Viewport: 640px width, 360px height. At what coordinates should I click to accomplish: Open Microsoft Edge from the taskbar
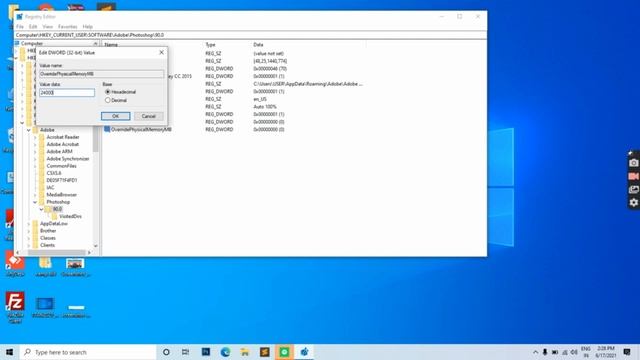tap(225, 352)
